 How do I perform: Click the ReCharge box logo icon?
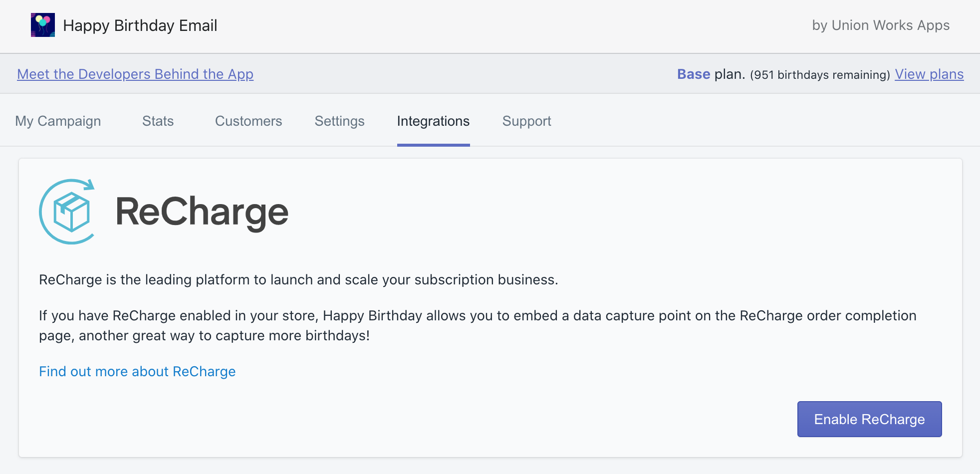coord(68,212)
